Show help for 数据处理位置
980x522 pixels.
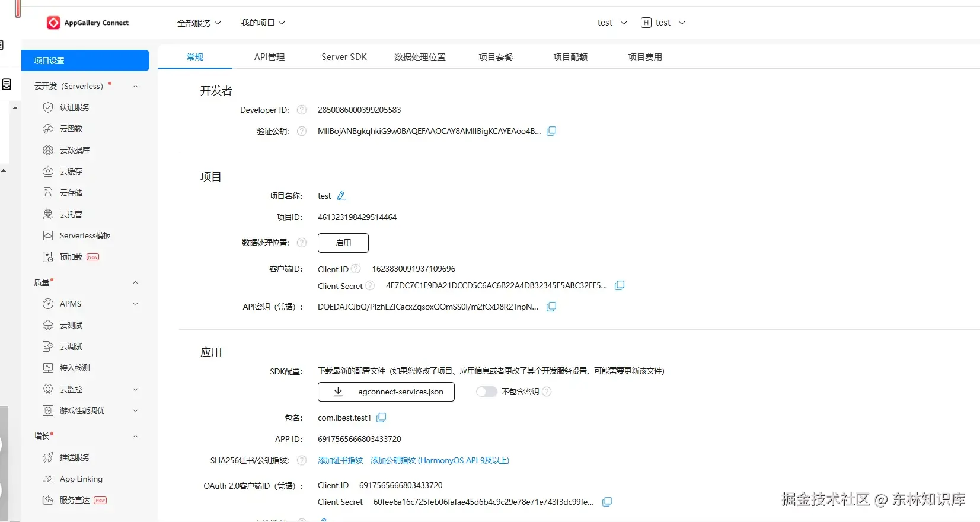point(302,243)
